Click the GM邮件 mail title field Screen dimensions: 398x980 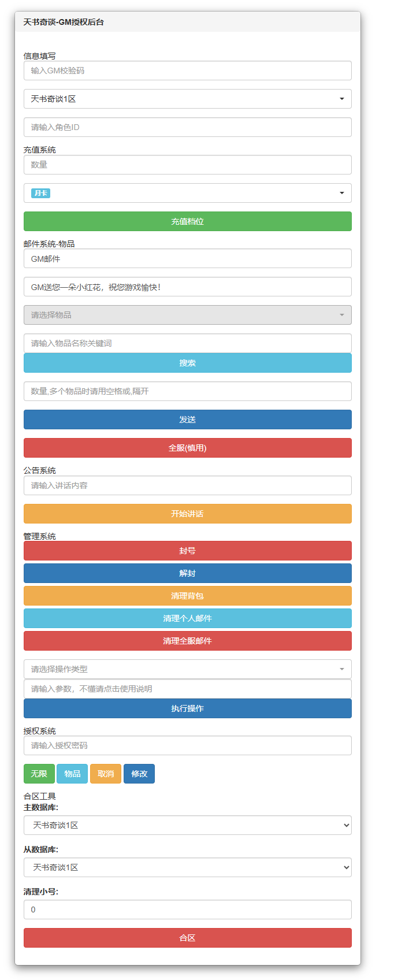click(187, 259)
